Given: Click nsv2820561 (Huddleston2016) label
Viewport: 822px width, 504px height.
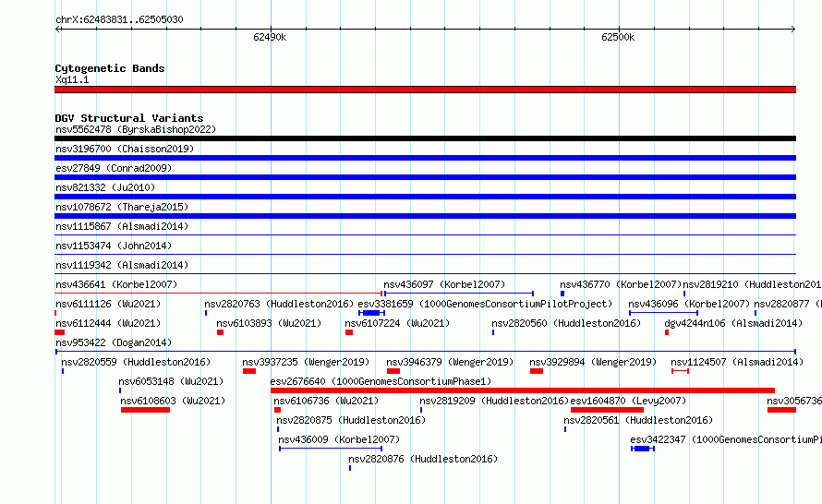Looking at the screenshot, I should click(638, 420).
